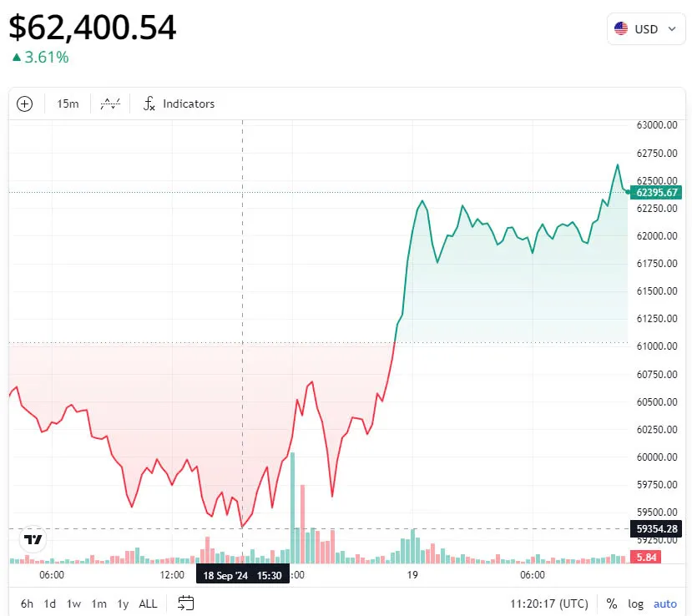Toggle the percent scale mode
Screen dimensions: 692x616
click(612, 603)
